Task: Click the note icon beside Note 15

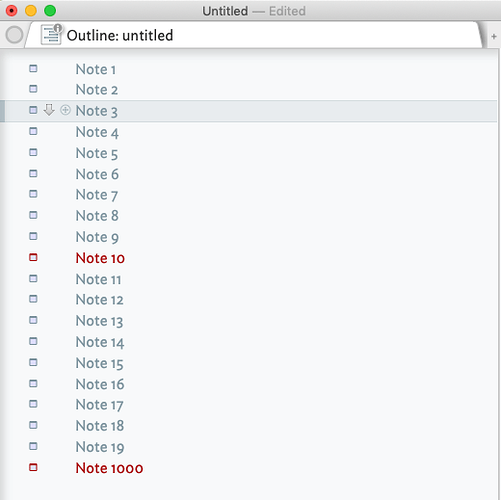Action: point(33,362)
